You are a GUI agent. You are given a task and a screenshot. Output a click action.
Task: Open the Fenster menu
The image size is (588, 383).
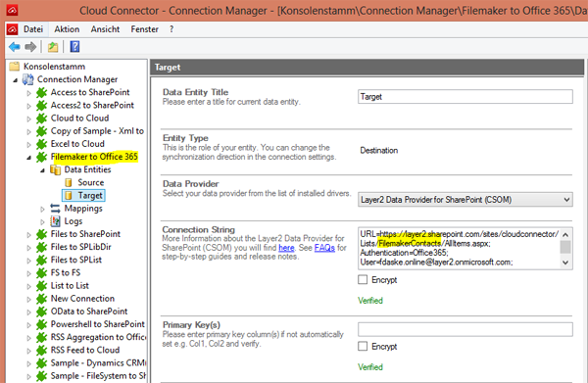(x=144, y=29)
